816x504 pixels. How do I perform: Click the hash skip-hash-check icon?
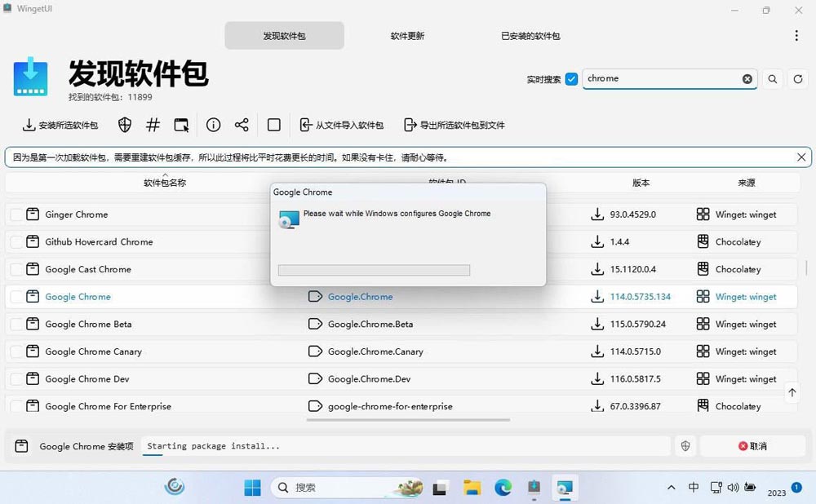click(x=153, y=125)
